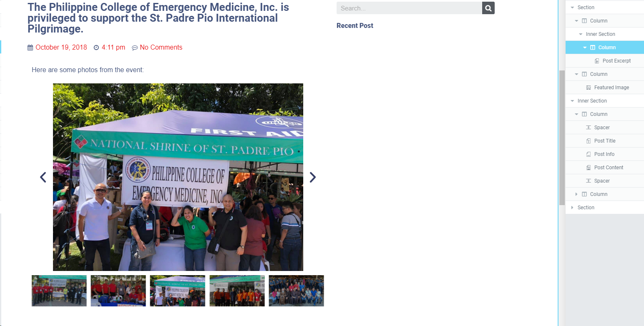
Task: Click the Post Content widget icon
Action: (x=589, y=168)
